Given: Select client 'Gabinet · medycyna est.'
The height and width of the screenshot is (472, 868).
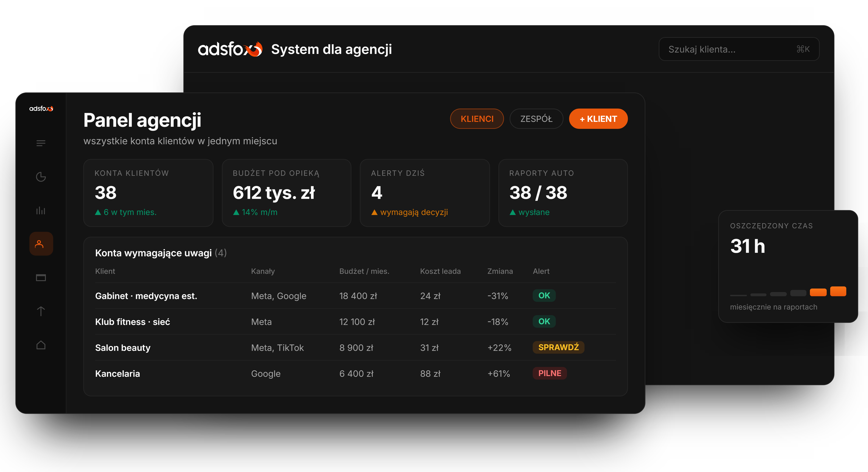Looking at the screenshot, I should (146, 296).
